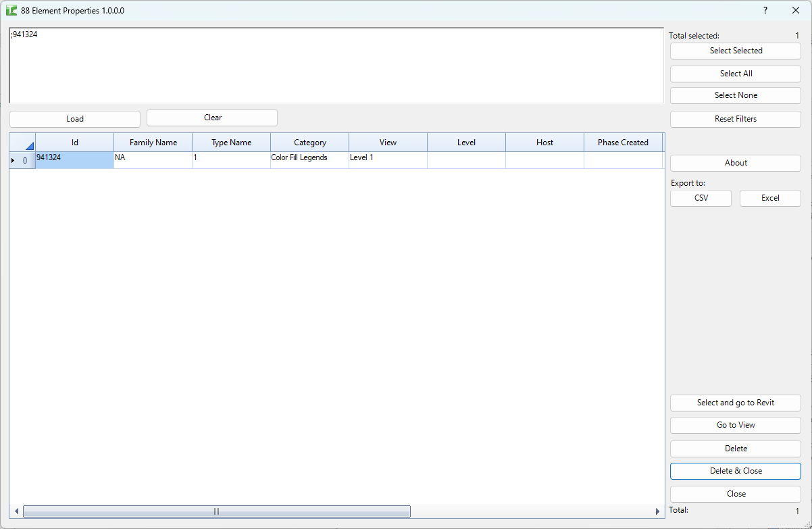The image size is (812, 529).
Task: Click the right arrow of the horizontal scrollbar
Action: click(657, 511)
